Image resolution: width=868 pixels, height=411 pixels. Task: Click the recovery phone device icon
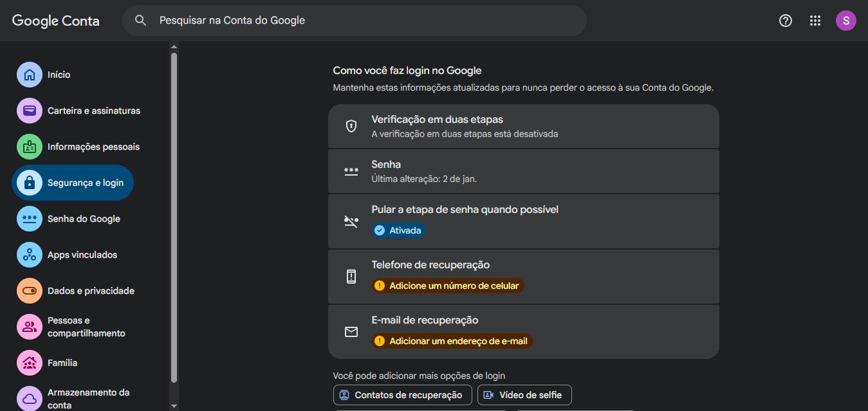click(351, 277)
